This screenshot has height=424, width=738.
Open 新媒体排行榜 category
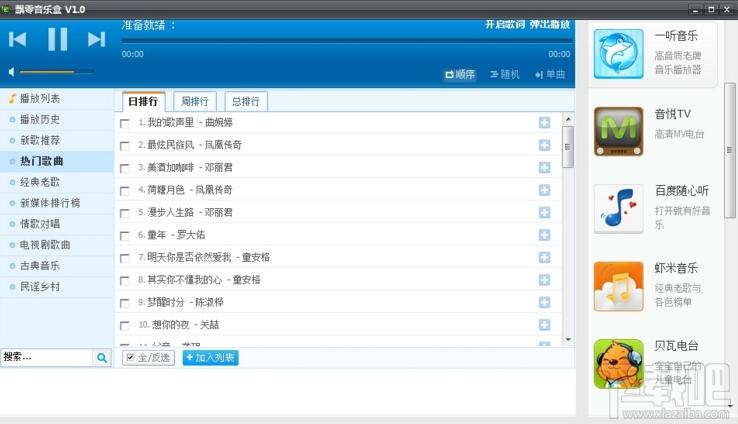(56, 203)
